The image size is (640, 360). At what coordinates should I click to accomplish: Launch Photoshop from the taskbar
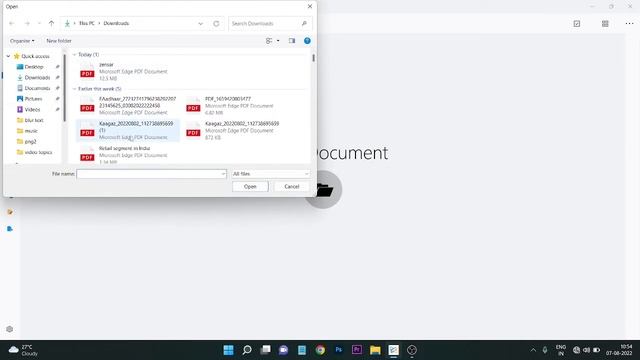[338, 350]
